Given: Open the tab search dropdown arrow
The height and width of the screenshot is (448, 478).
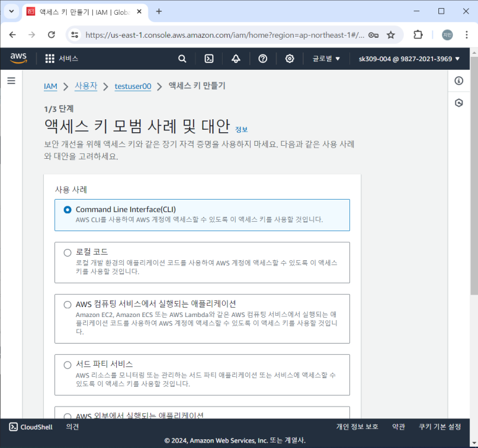Looking at the screenshot, I should pos(12,12).
